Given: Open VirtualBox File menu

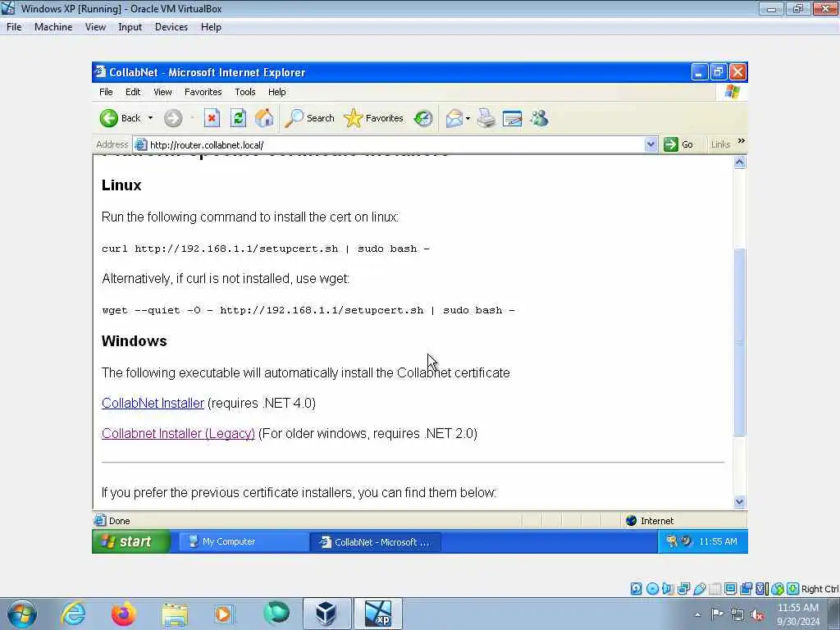Looking at the screenshot, I should pos(14,27).
